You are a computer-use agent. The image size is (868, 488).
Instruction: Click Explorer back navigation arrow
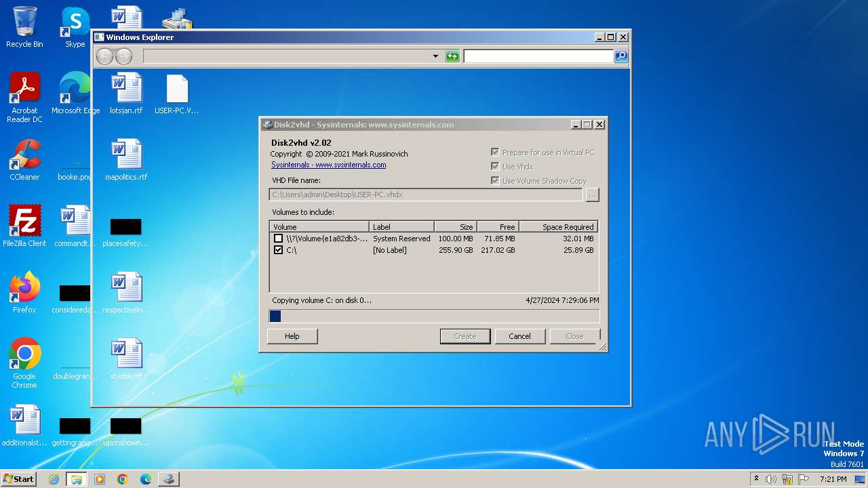[x=104, y=56]
